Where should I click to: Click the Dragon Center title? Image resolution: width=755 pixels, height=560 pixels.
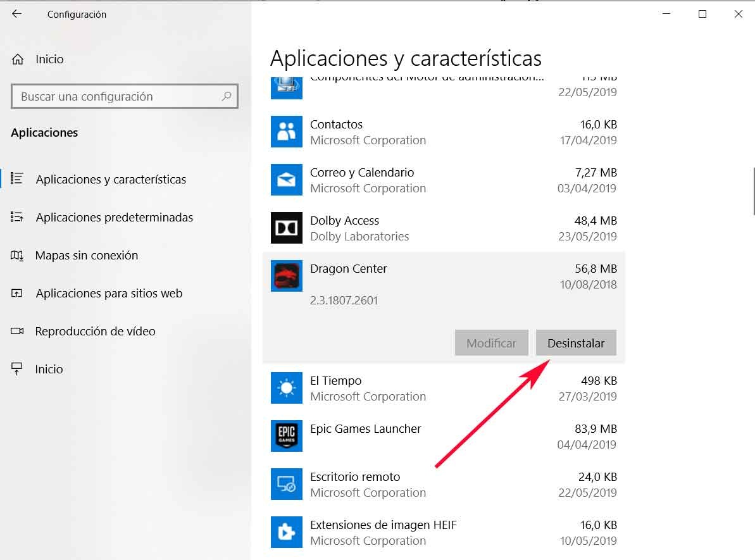tap(349, 269)
